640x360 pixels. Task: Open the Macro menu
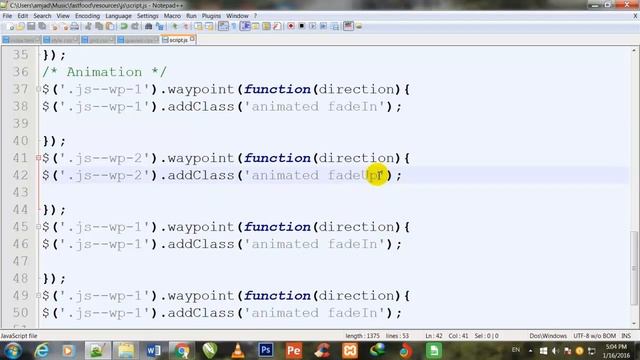pos(172,16)
